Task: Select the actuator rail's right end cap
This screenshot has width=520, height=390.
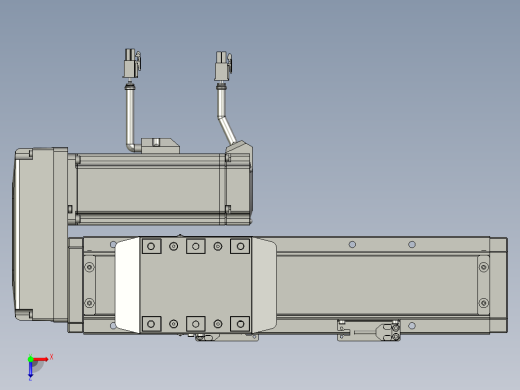Action: (499, 285)
